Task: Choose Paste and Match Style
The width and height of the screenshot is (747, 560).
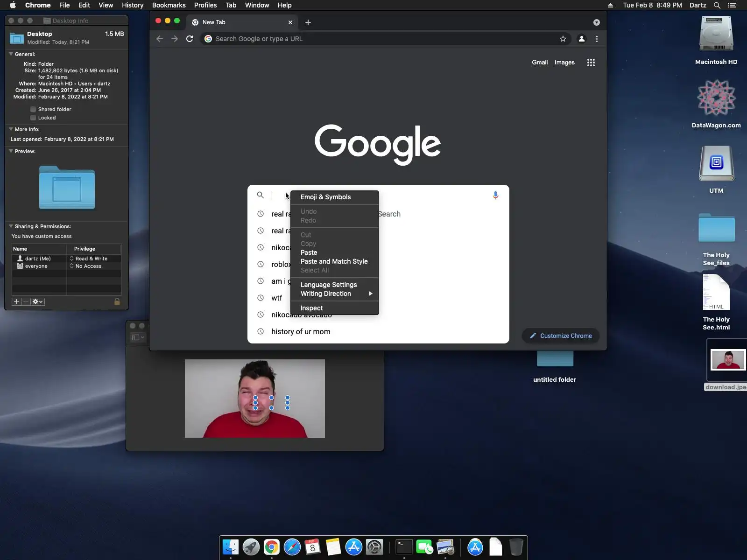Action: [x=335, y=261]
